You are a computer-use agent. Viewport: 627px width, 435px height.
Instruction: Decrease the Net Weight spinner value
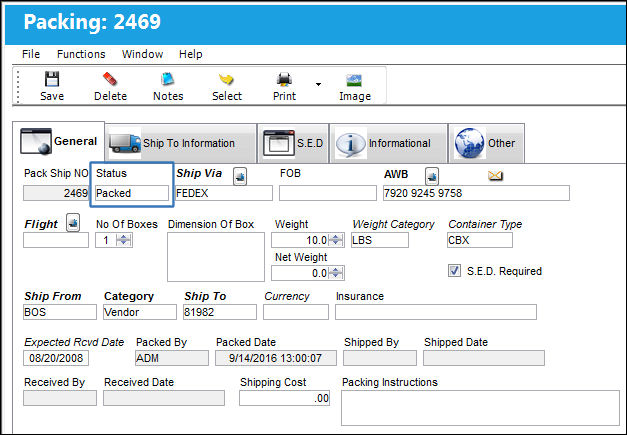click(x=336, y=276)
